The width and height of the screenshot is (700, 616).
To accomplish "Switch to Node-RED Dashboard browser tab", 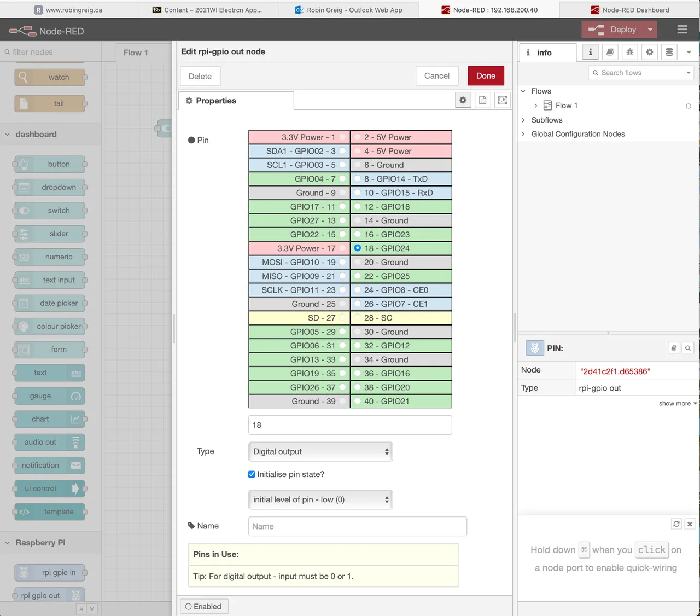I will click(630, 10).
